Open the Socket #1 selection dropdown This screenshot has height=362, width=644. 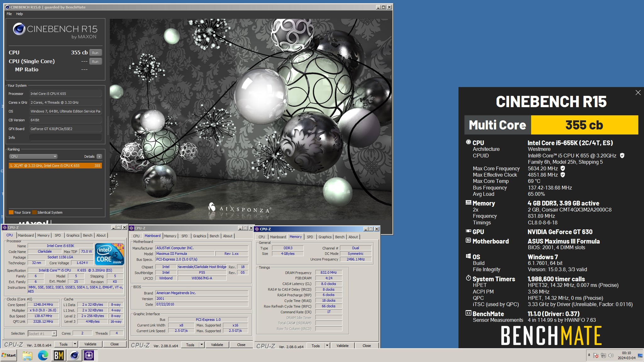pyautogui.click(x=42, y=333)
